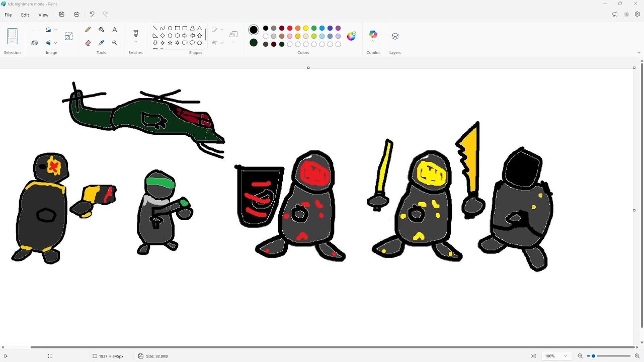Choose the Triangle shape

coord(200,28)
